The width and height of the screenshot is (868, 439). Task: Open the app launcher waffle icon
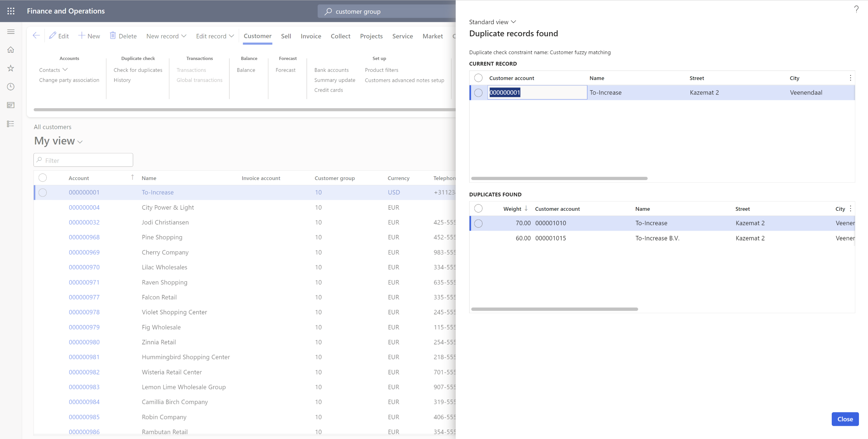pyautogui.click(x=11, y=11)
